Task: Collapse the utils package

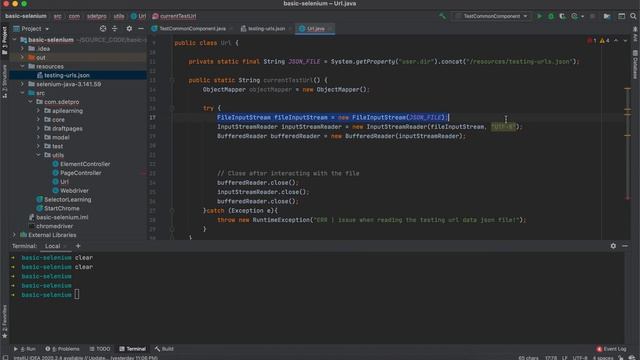Action: [39, 155]
